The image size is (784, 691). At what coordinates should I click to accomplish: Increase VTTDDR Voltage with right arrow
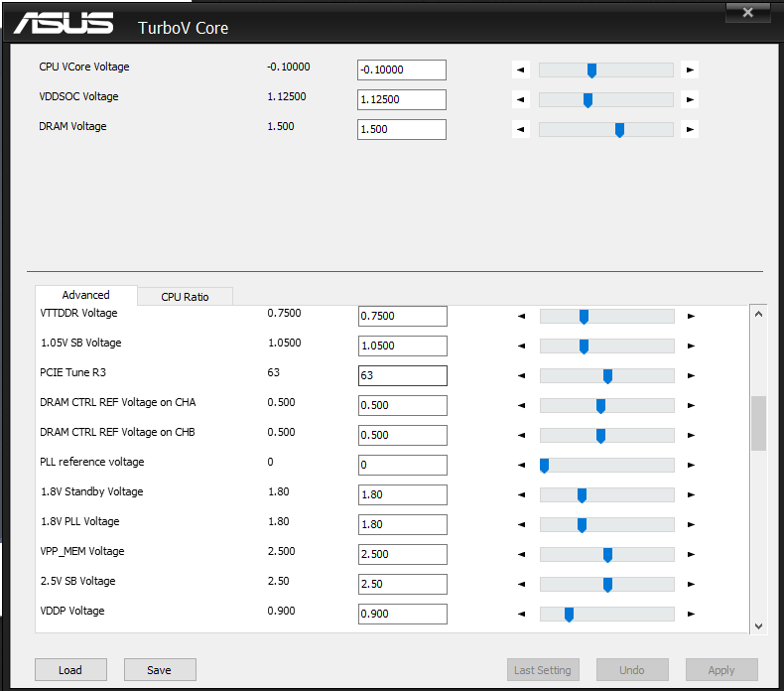pos(691,317)
